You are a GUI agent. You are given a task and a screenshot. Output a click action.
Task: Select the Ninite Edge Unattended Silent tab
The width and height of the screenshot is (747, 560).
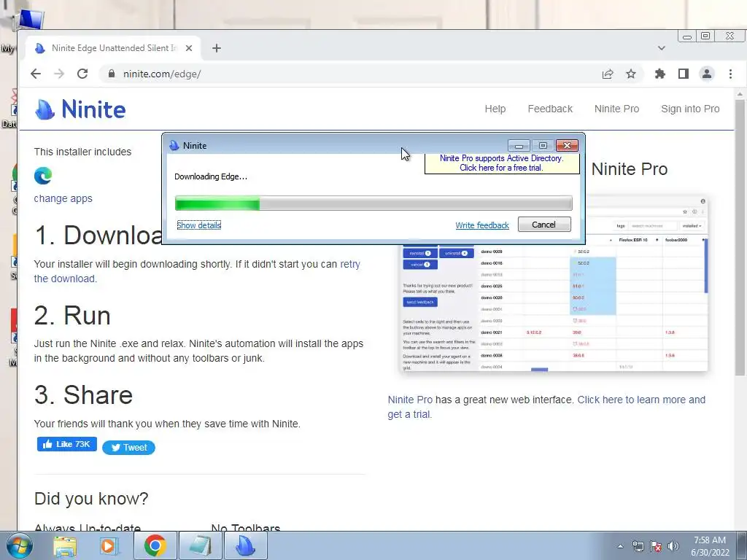point(112,48)
